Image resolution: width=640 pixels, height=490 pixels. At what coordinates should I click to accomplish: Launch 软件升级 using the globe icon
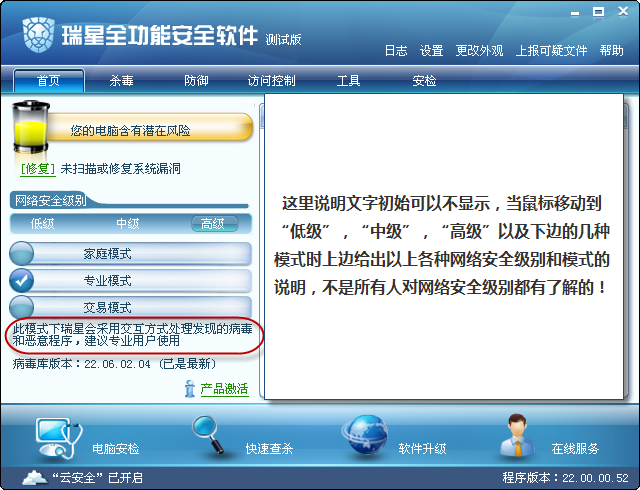click(365, 435)
